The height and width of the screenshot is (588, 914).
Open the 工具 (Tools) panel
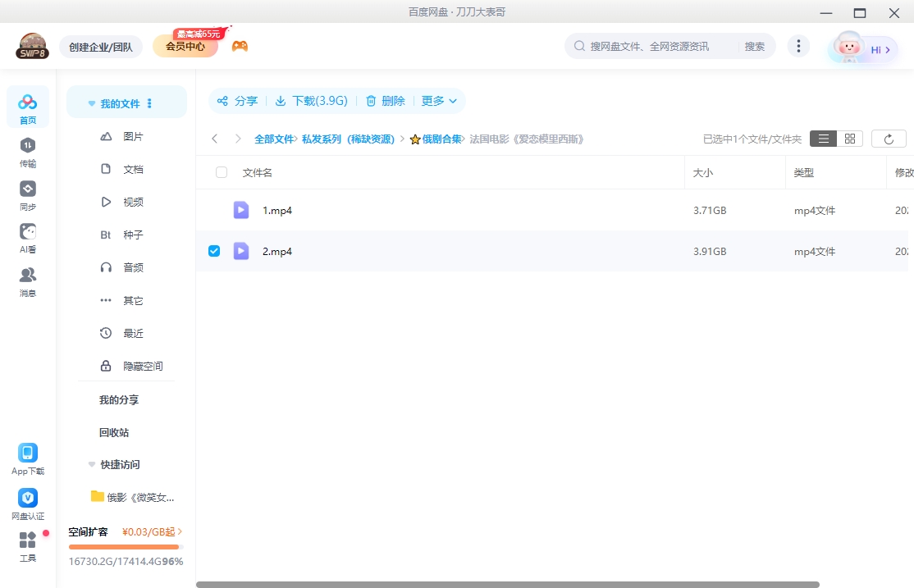27,545
